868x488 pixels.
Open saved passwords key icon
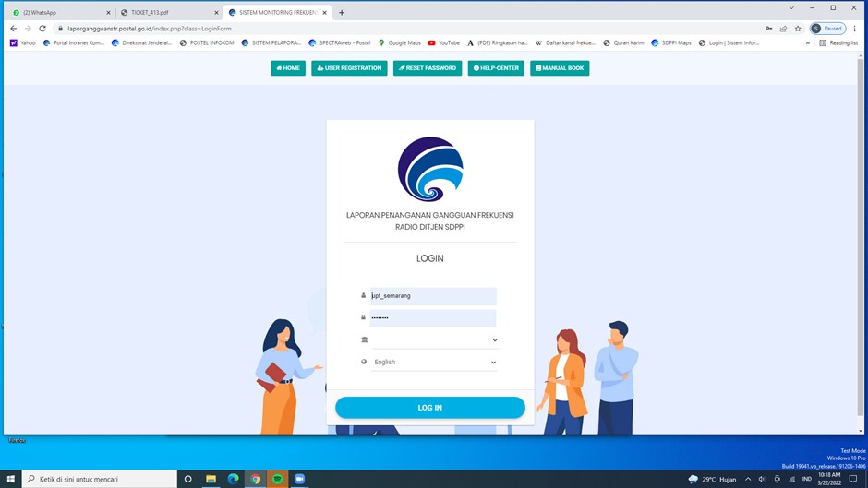[x=769, y=29]
